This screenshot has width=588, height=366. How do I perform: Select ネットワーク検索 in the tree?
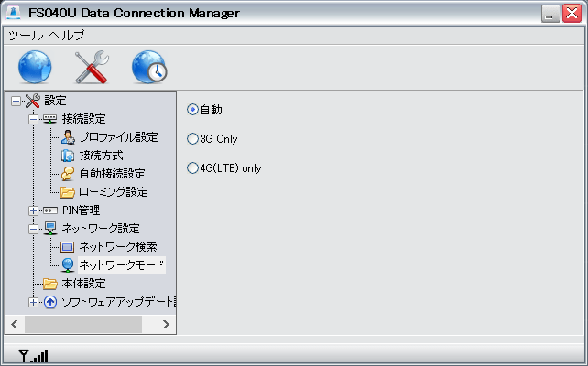(x=118, y=247)
